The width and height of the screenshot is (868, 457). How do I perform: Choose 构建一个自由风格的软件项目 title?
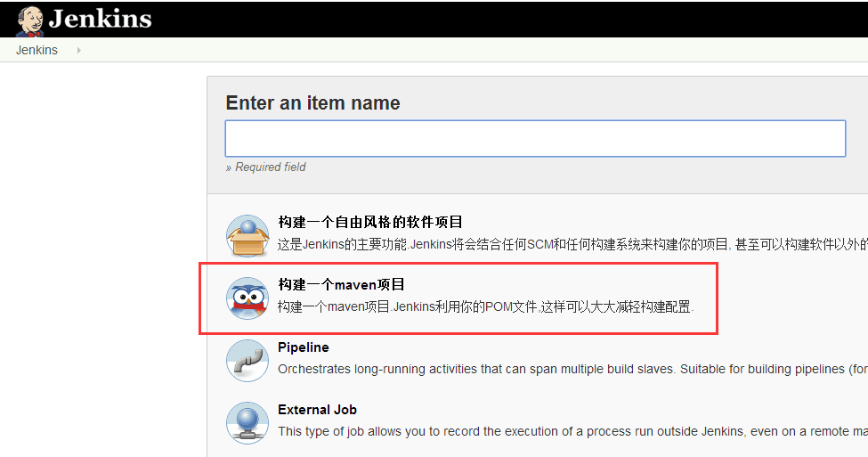coord(369,222)
